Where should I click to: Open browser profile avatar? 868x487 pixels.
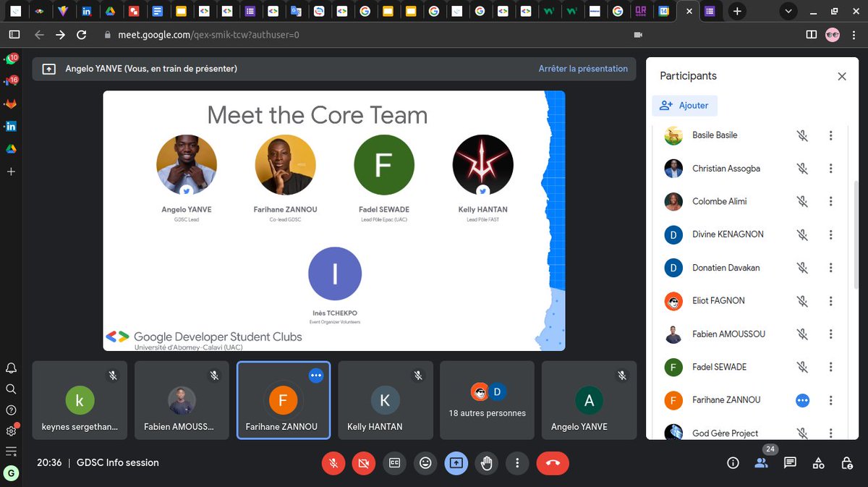[833, 35]
